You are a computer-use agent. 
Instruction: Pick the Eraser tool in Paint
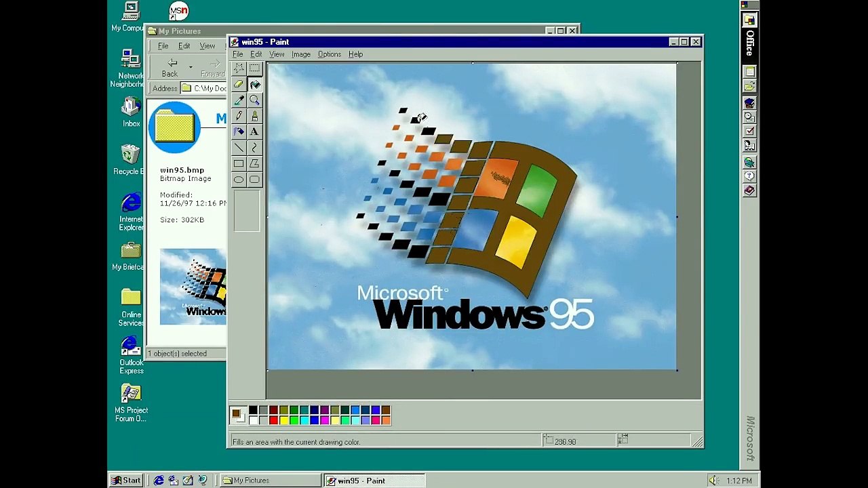[x=239, y=84]
